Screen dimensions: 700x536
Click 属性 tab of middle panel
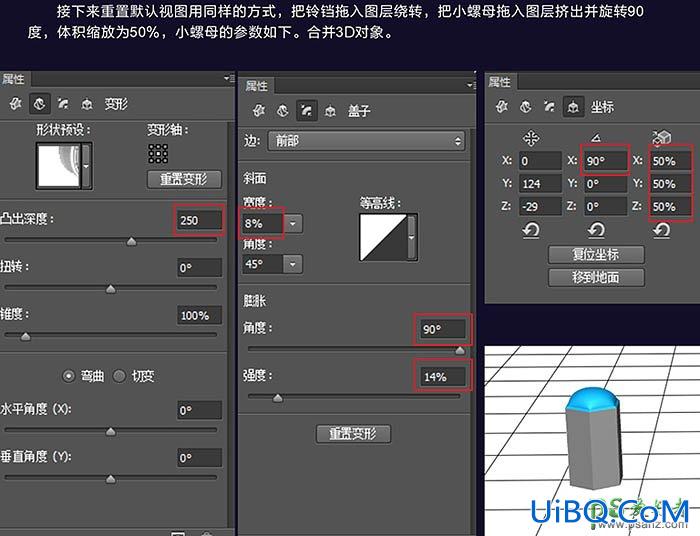tap(256, 85)
